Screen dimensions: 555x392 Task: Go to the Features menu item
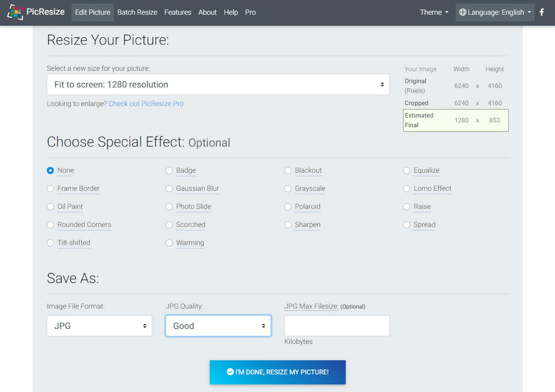pos(178,12)
